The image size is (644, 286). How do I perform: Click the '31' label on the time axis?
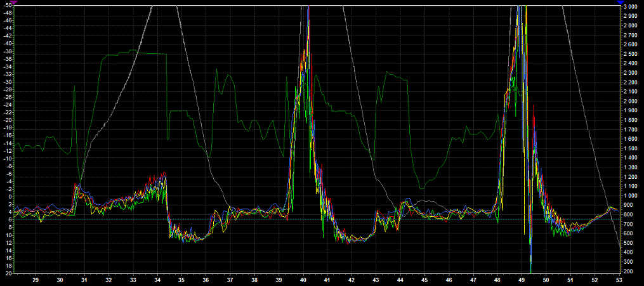coord(84,280)
